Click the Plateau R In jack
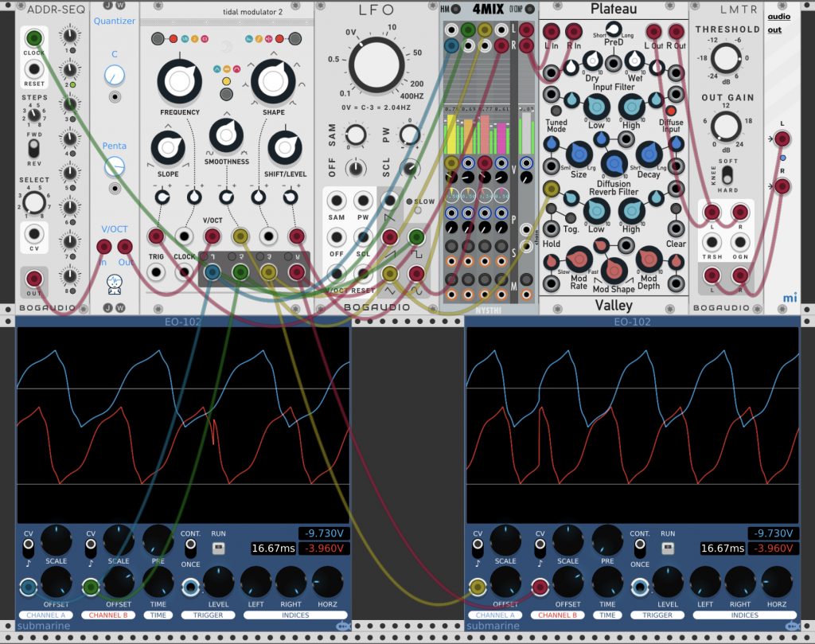The height and width of the screenshot is (644, 815). [573, 31]
